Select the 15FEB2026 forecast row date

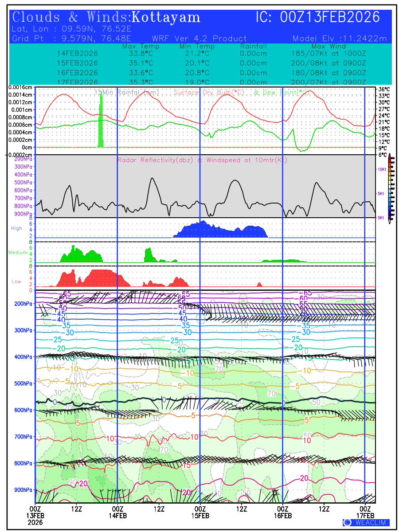(78, 63)
